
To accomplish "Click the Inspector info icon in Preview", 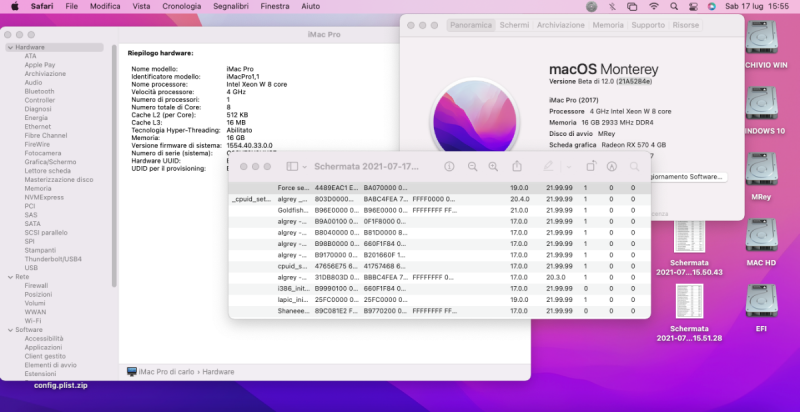I will click(449, 166).
